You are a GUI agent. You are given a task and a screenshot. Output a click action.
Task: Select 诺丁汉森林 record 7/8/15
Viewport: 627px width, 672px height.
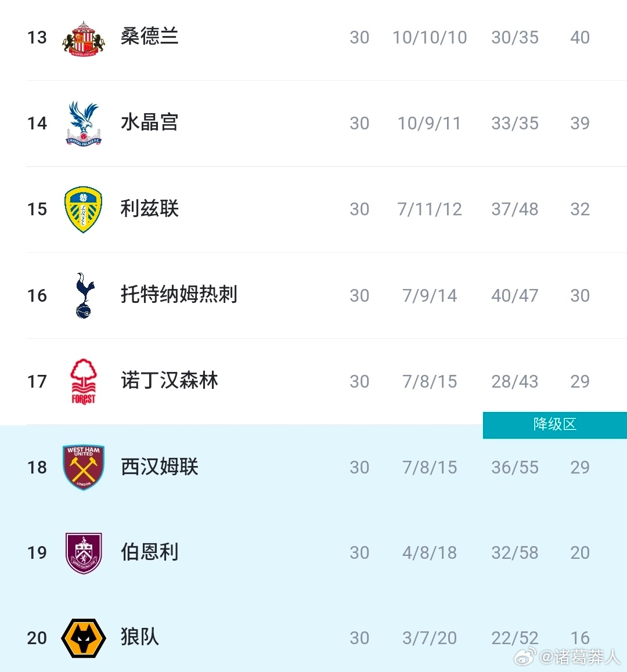click(430, 381)
